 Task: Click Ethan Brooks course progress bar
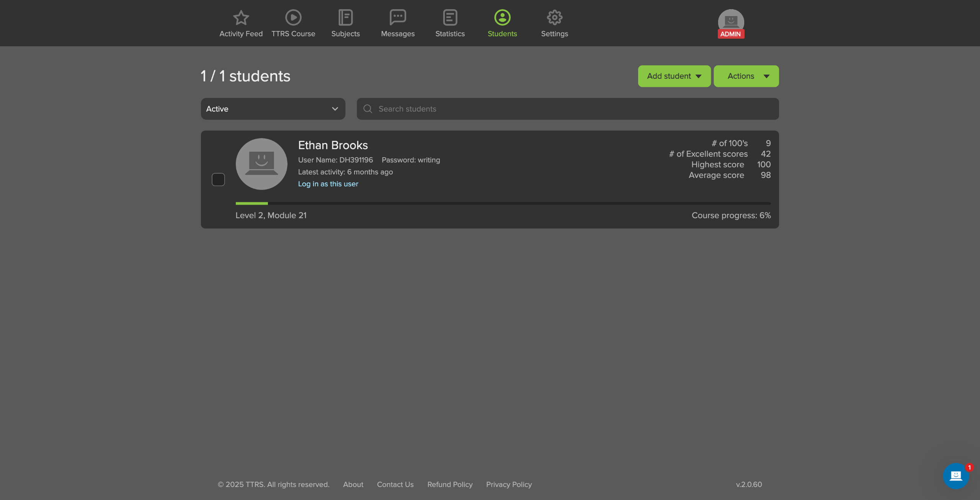pyautogui.click(x=503, y=204)
